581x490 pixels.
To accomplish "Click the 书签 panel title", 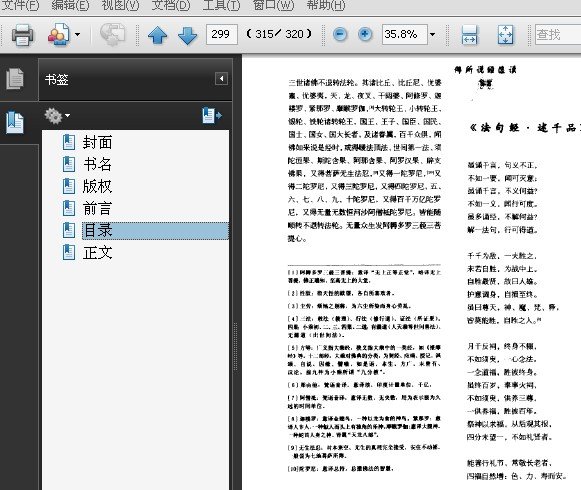I will coord(57,79).
